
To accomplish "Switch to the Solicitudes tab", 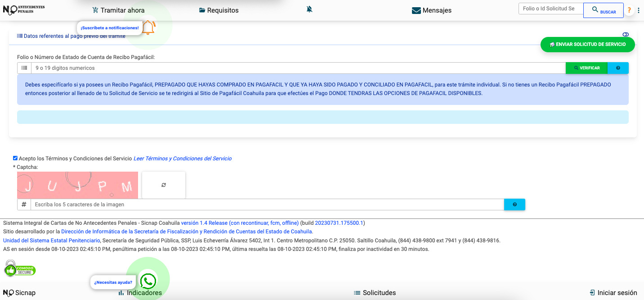I will (x=375, y=293).
